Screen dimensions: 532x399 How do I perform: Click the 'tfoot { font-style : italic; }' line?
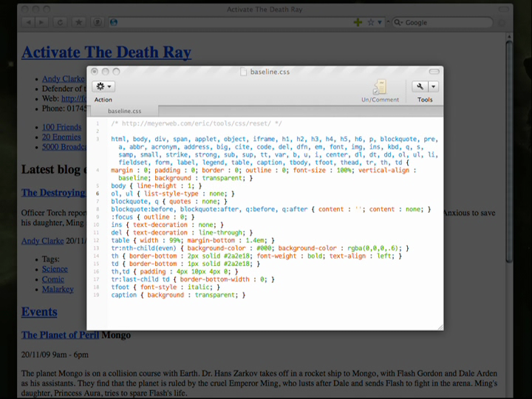(x=166, y=287)
